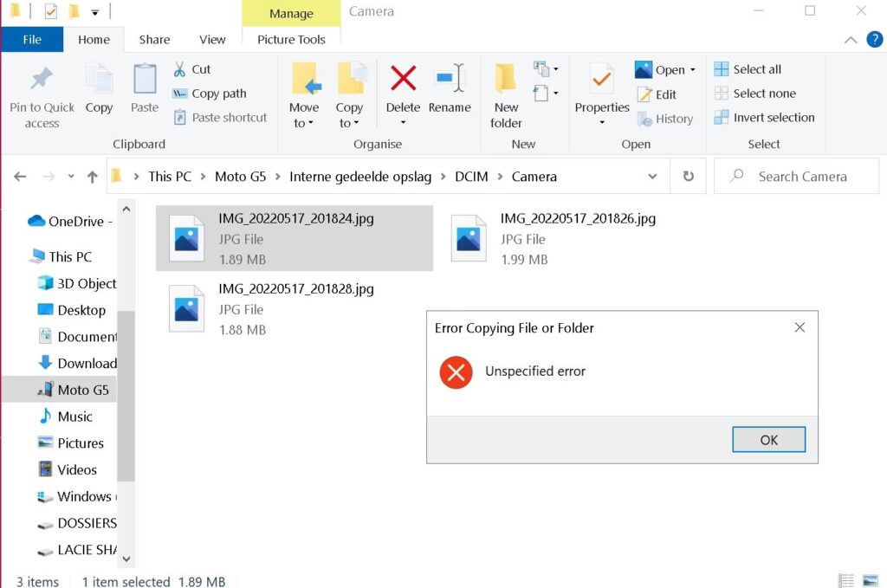Click the Cut scissors icon
Screen dimensions: 887x588
[x=180, y=69]
